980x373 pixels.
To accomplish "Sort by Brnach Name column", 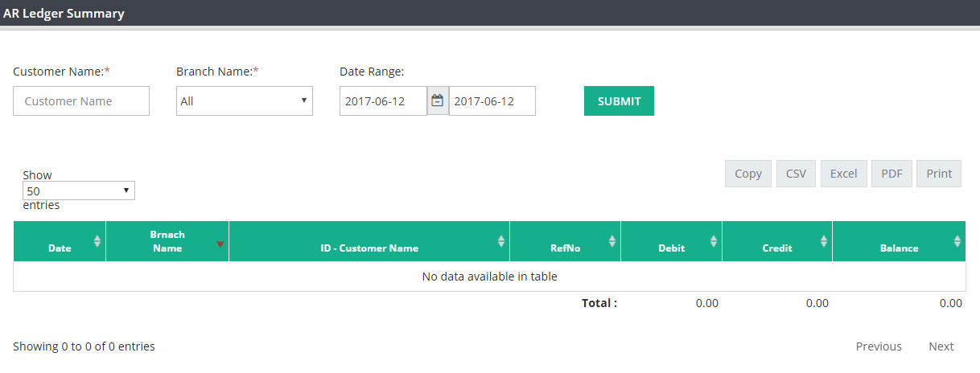I will [167, 241].
